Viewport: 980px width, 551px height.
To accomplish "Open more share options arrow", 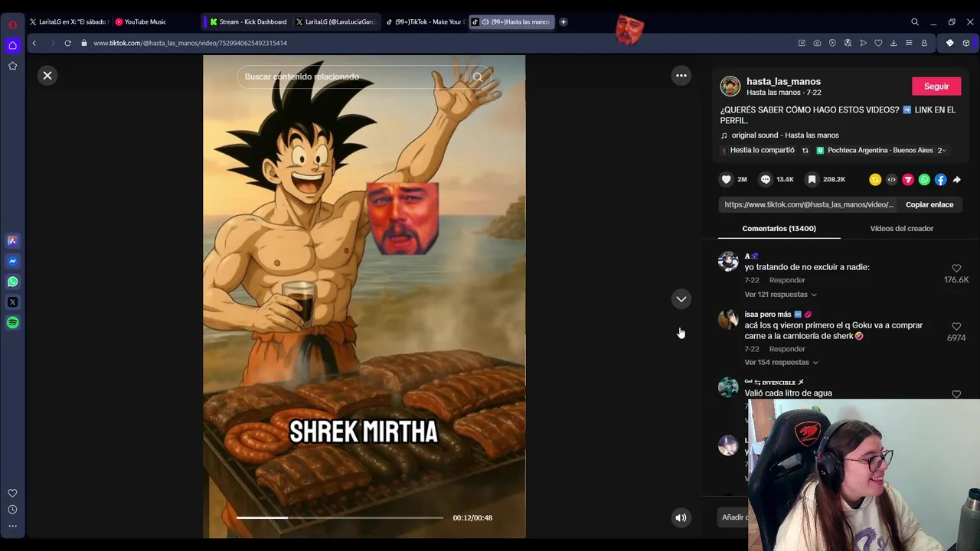I will (956, 180).
